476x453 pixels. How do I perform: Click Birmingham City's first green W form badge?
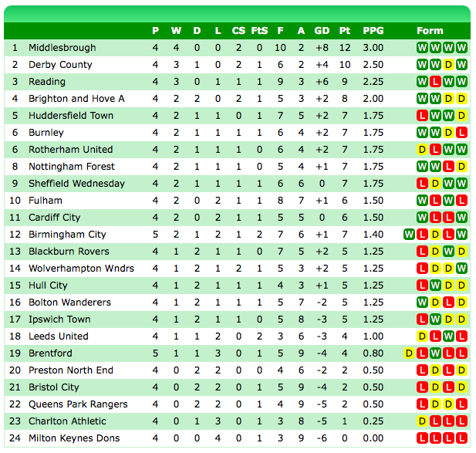[x=409, y=235]
